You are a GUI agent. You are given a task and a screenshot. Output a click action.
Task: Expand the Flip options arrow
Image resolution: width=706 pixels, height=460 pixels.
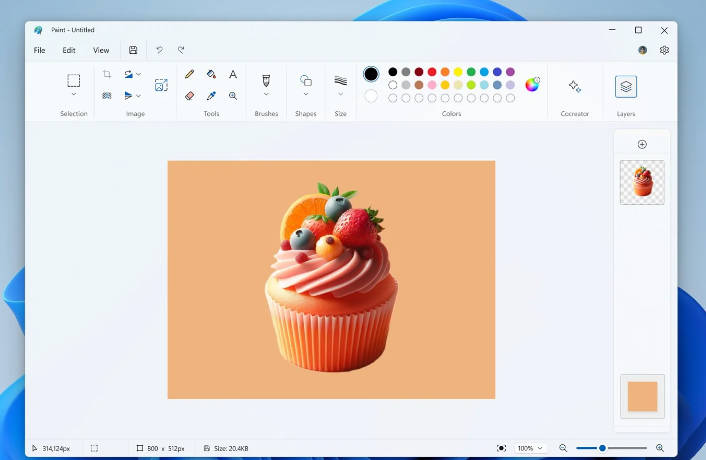139,96
